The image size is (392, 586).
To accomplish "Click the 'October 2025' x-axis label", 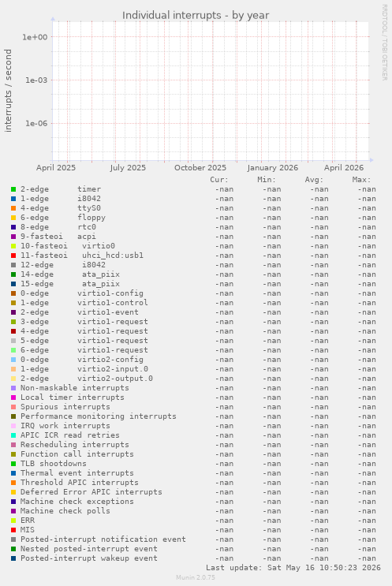I will point(200,168).
